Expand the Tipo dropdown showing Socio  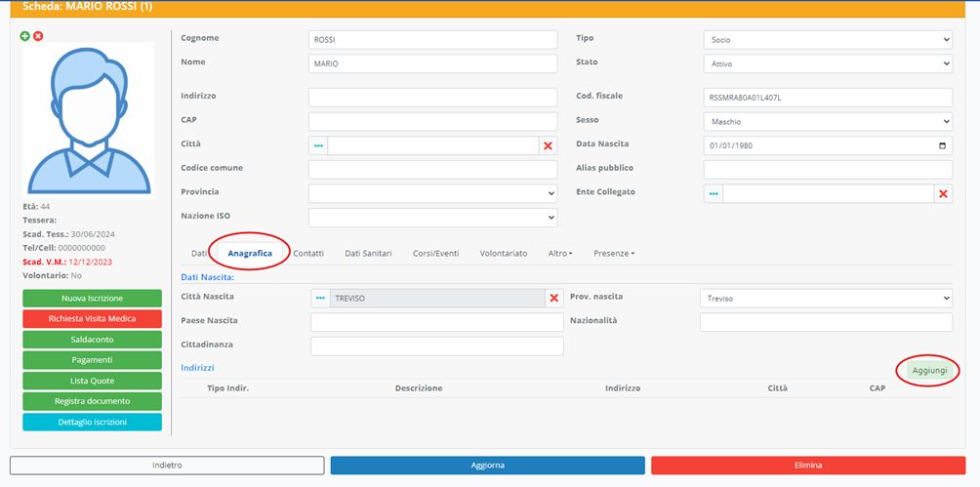click(827, 40)
